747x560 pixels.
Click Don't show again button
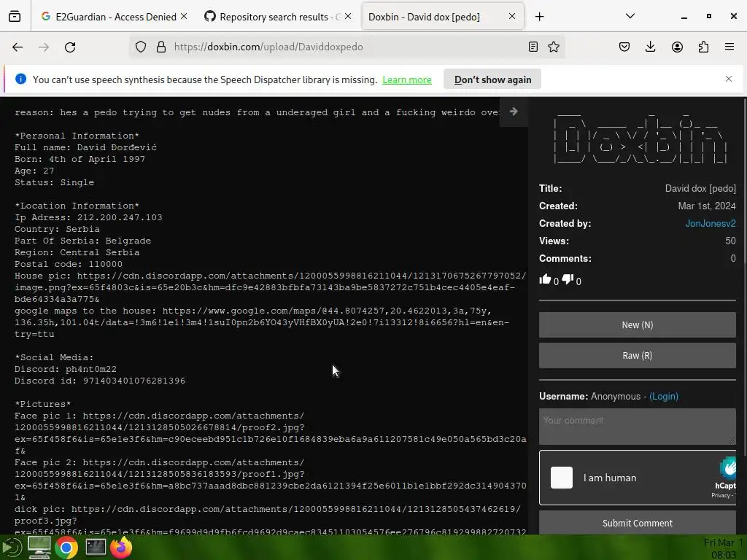pos(492,79)
